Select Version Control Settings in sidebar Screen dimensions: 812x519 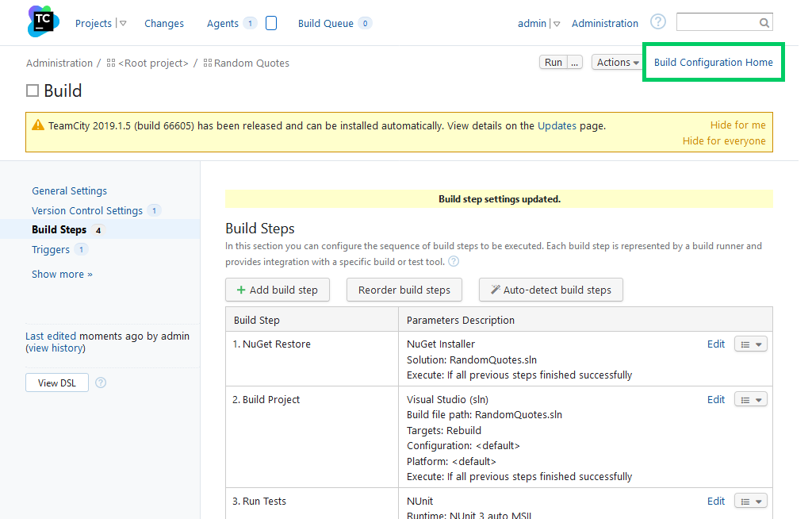pyautogui.click(x=87, y=210)
